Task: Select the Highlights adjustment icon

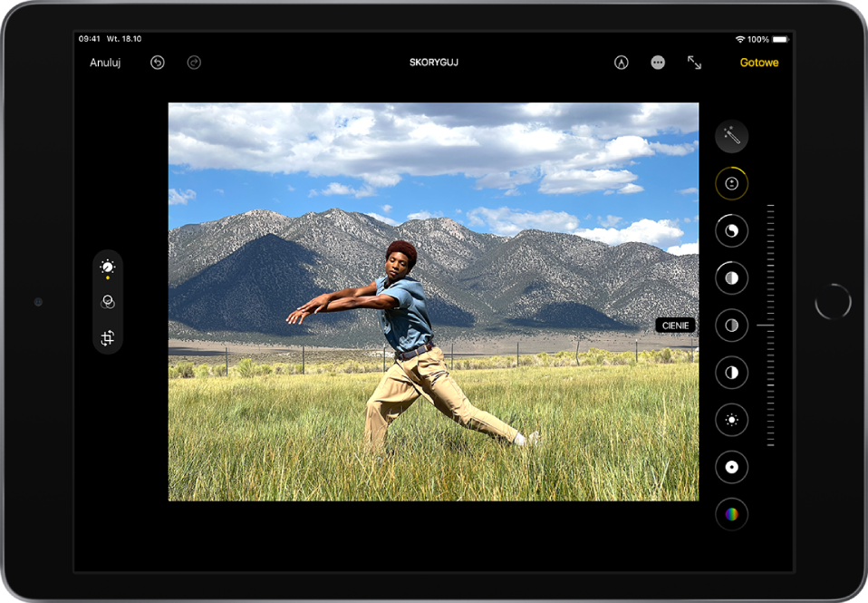Action: [x=731, y=277]
